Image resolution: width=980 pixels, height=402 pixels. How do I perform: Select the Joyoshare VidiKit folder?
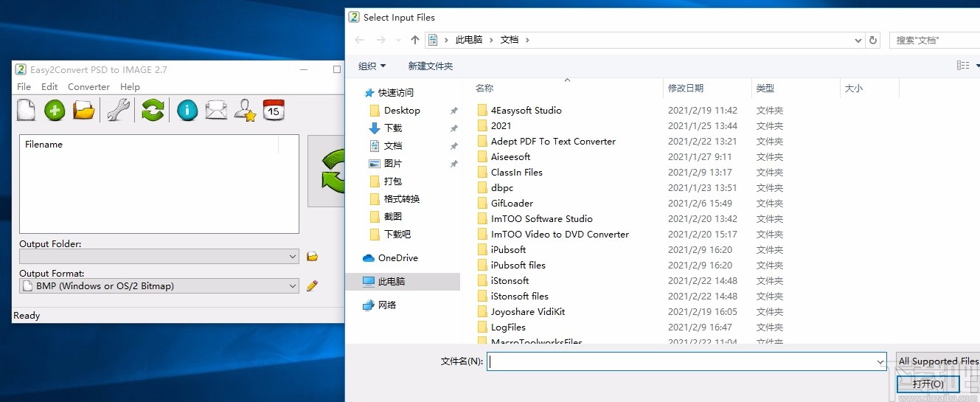pyautogui.click(x=528, y=312)
